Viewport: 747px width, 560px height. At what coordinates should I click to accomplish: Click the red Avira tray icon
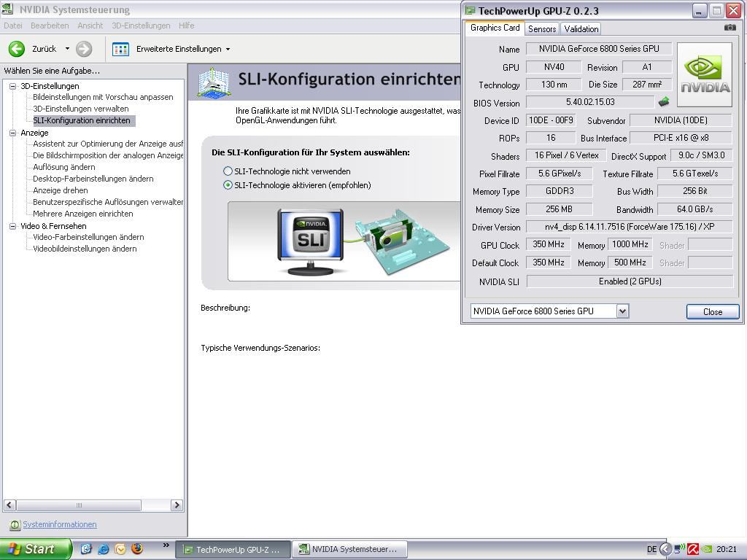[x=693, y=549]
